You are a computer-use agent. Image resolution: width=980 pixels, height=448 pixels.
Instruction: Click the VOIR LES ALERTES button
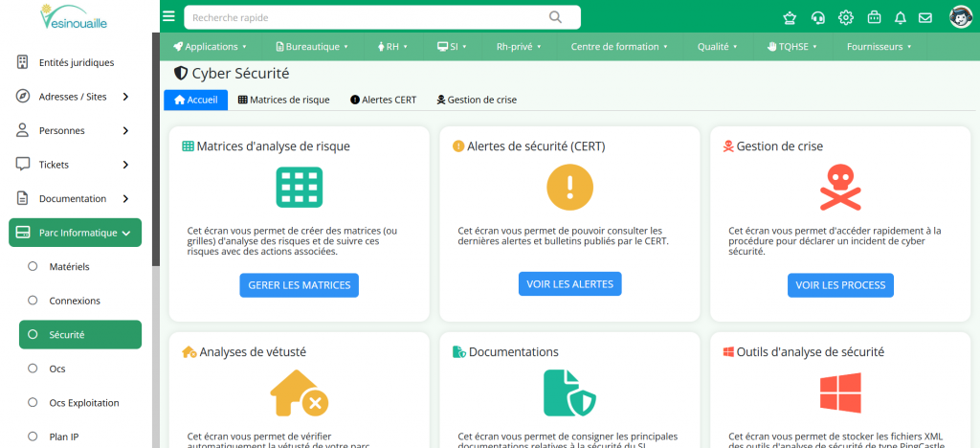pos(570,284)
